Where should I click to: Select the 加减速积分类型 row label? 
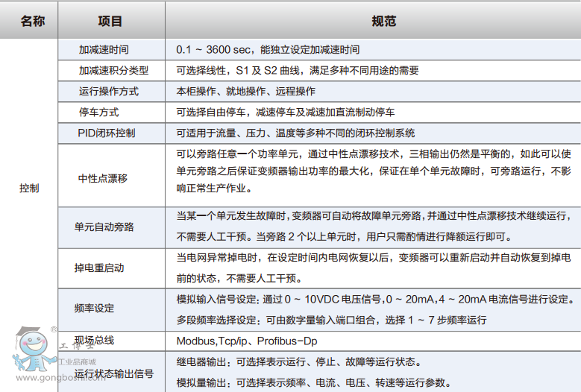click(x=113, y=71)
